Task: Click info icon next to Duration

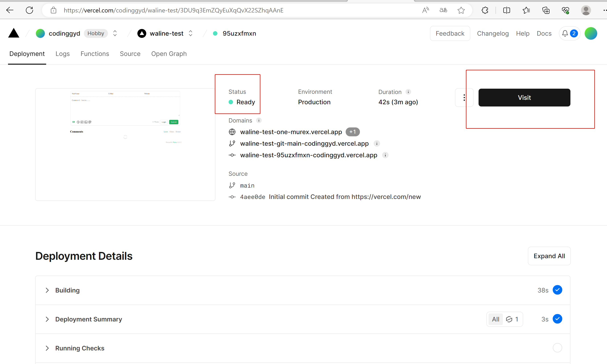Action: pyautogui.click(x=408, y=92)
